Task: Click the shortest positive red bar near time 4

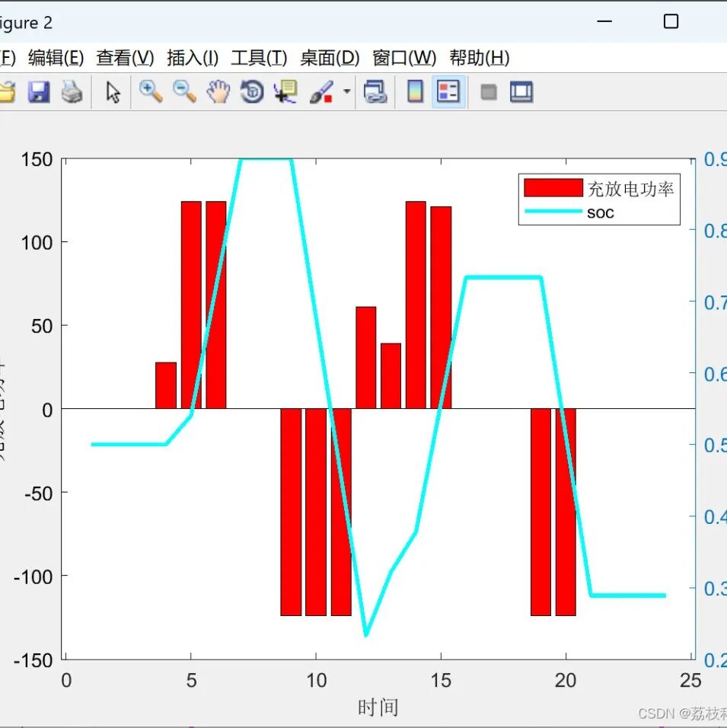Action: (166, 385)
